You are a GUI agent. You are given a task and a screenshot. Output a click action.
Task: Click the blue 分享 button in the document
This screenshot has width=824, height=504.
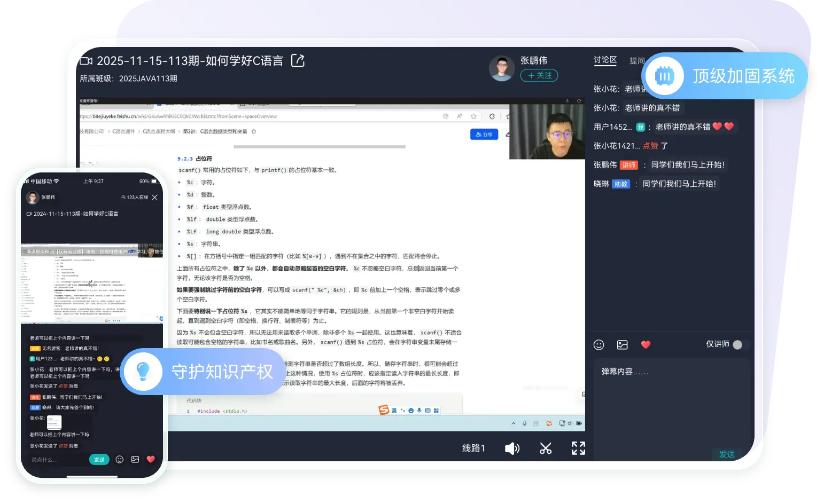(484, 135)
